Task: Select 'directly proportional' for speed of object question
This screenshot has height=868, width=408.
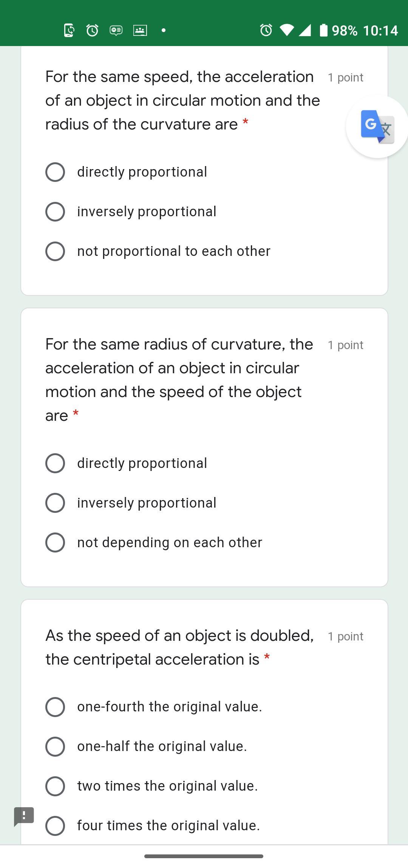Action: click(55, 463)
